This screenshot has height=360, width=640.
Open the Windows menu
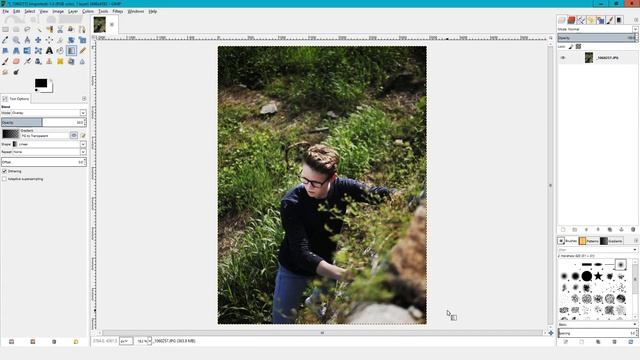[x=136, y=11]
